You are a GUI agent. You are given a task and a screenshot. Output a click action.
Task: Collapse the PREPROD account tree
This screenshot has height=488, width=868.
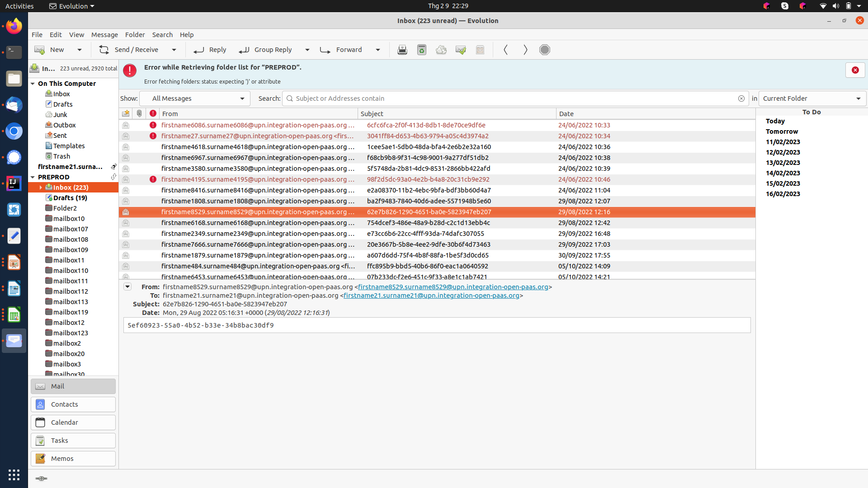(x=33, y=177)
